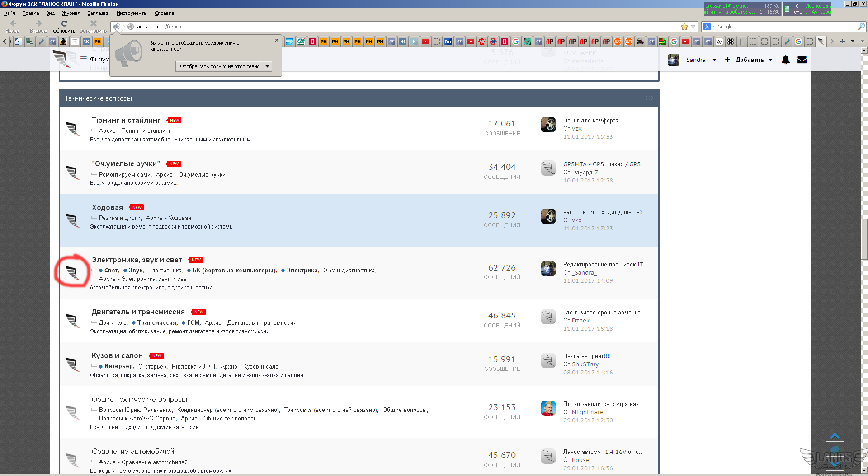The image size is (868, 476).
Task: Collapse the Технические вопросы category toggle
Action: (649, 98)
